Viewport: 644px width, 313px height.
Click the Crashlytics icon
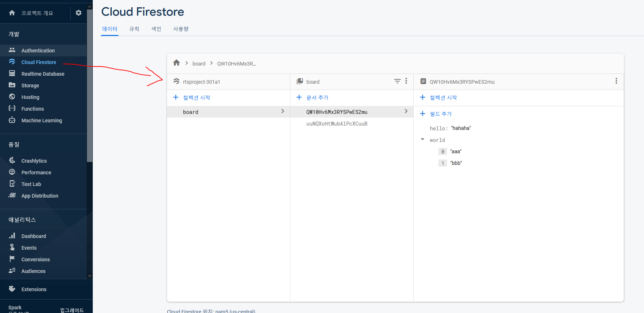click(12, 161)
